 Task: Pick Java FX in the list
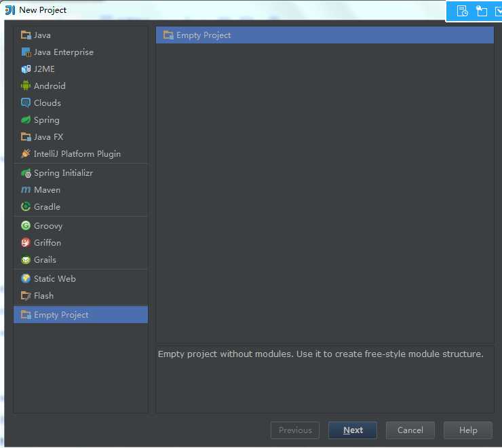pos(81,137)
